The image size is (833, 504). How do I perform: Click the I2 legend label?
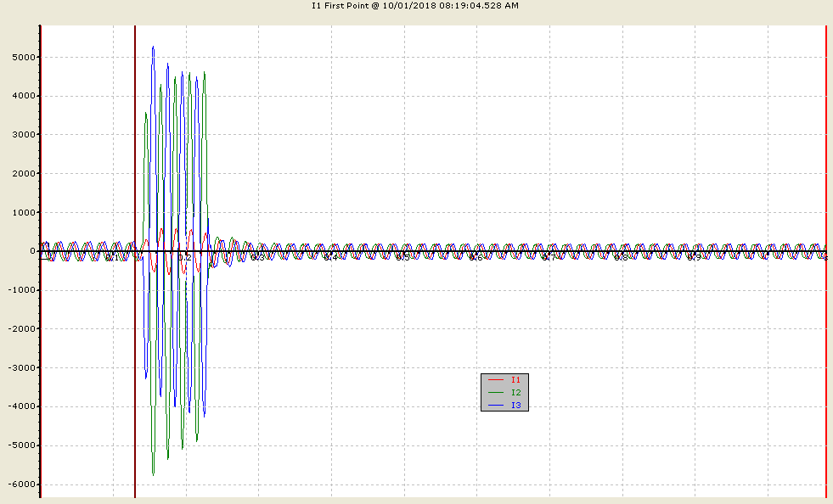click(x=515, y=393)
